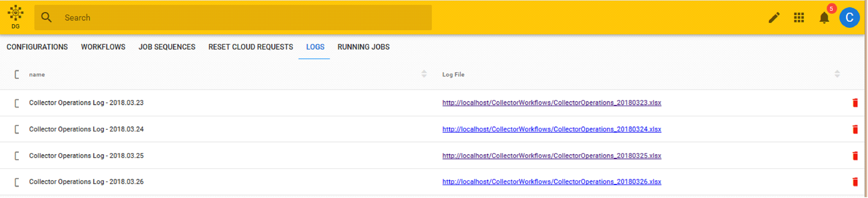Click the search magnifier icon
Screen dimensions: 868x198
(46, 18)
